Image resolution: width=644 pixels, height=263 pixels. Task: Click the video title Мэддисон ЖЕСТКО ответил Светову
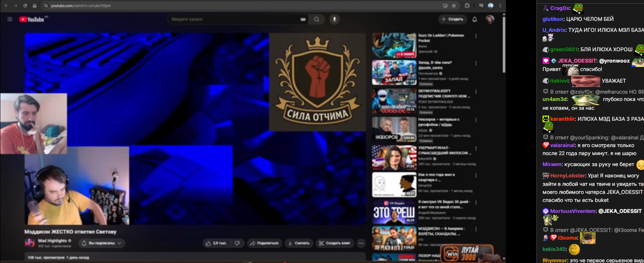coord(70,232)
